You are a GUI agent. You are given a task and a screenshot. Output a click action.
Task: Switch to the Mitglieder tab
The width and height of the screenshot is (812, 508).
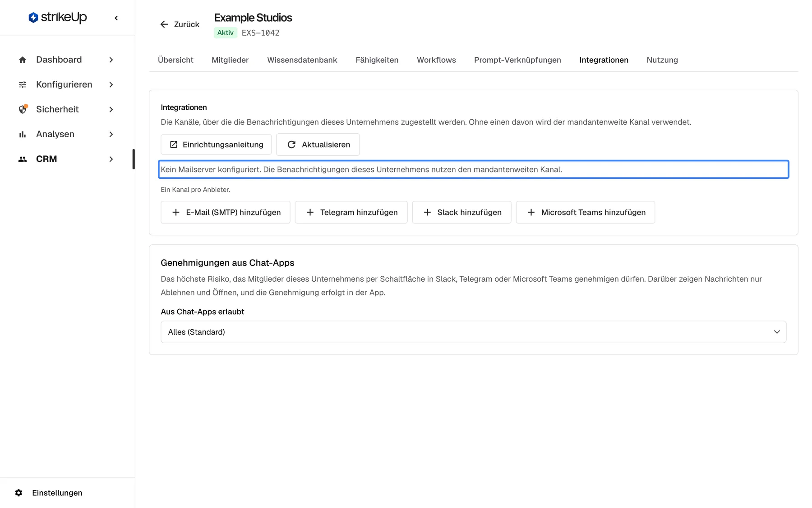230,60
